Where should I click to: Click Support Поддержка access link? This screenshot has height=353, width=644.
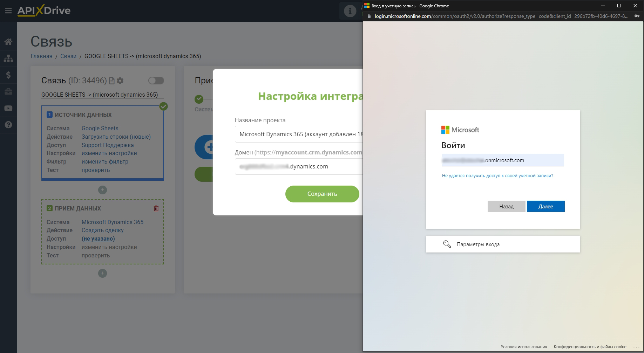click(x=108, y=145)
